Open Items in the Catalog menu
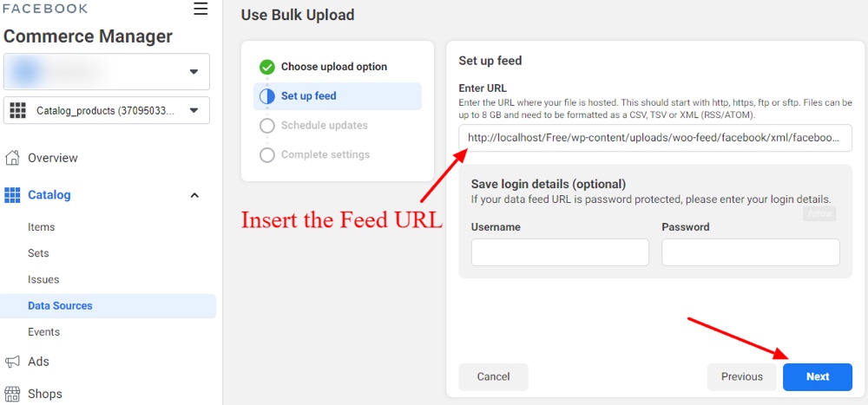Viewport: 868px width, 405px height. tap(41, 227)
